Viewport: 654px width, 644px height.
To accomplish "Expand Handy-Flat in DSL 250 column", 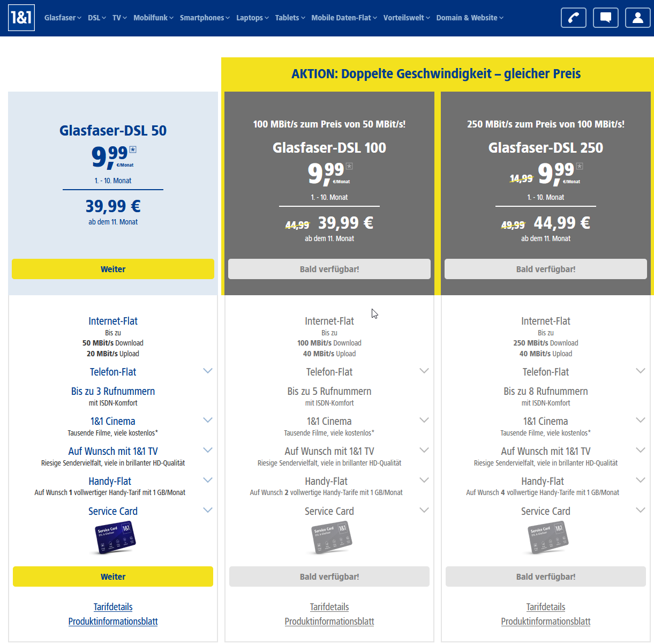I will tap(641, 480).
